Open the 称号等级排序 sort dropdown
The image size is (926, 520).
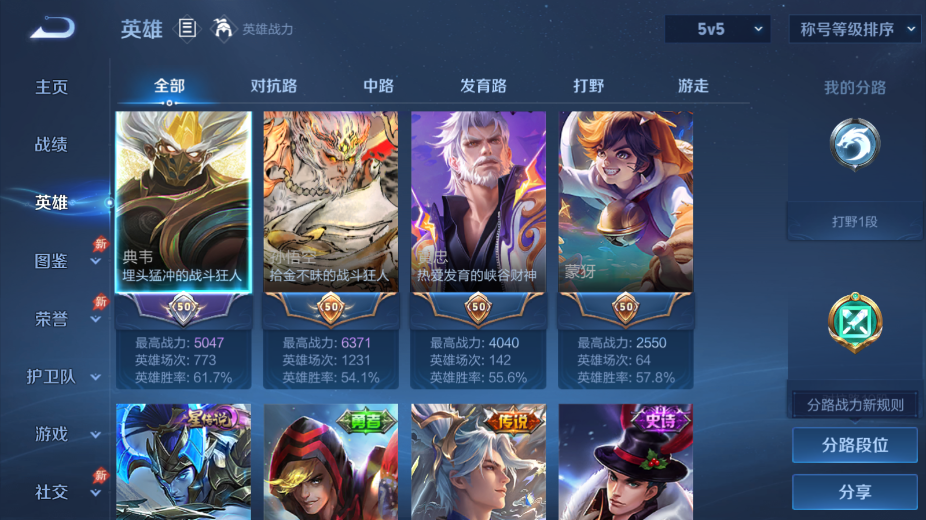855,29
